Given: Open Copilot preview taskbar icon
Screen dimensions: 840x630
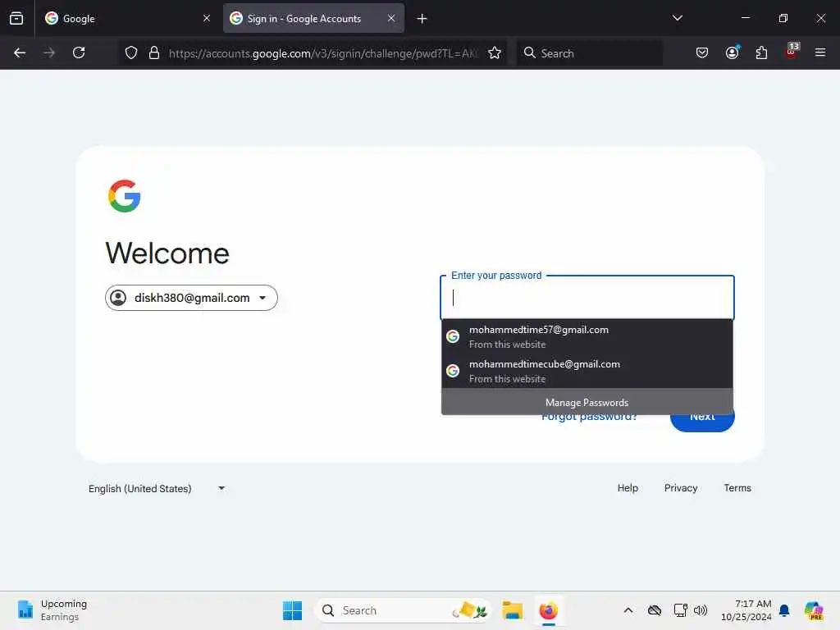Looking at the screenshot, I should click(x=814, y=610).
